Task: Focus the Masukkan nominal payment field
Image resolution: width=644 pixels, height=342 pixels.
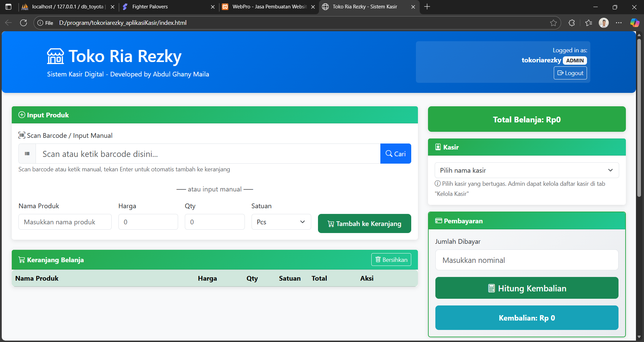Action: click(x=527, y=260)
